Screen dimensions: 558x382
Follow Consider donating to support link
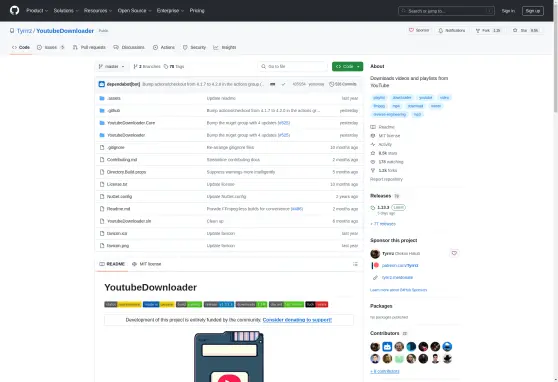tap(297, 320)
